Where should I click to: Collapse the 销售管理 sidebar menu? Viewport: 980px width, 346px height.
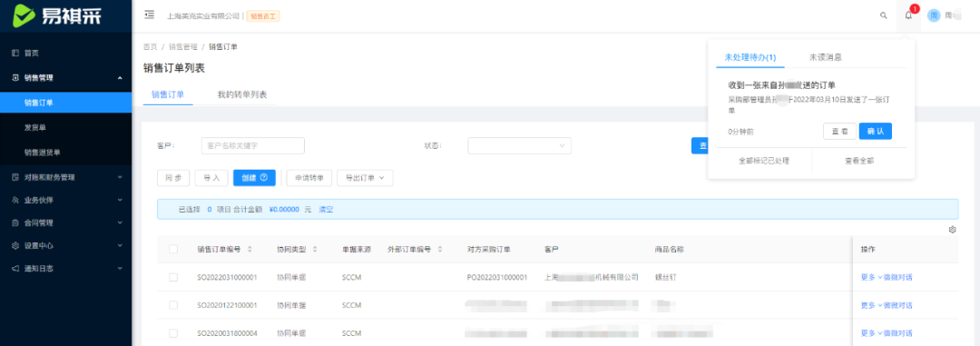pos(120,78)
